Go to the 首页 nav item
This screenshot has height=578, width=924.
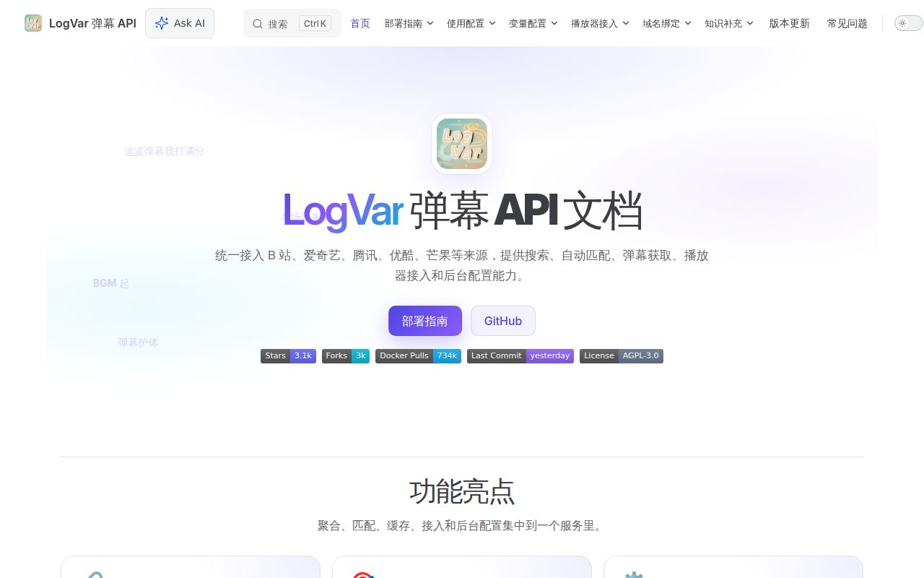click(x=360, y=23)
